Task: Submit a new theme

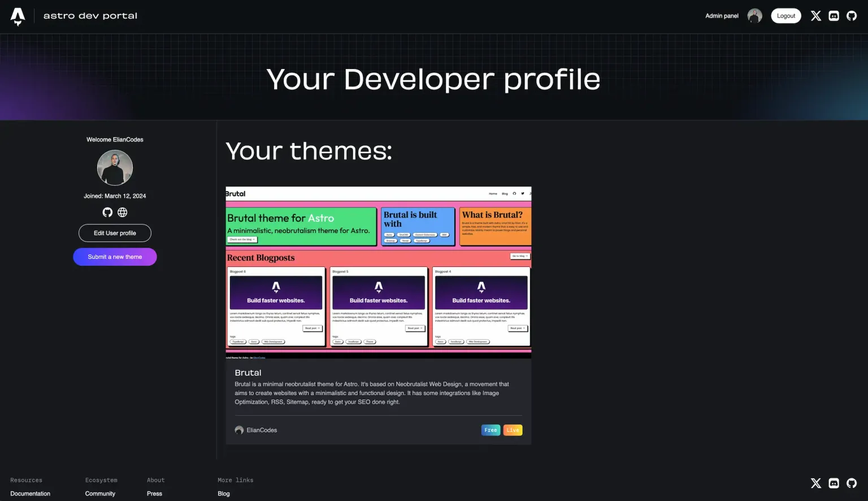Action: [x=115, y=257]
